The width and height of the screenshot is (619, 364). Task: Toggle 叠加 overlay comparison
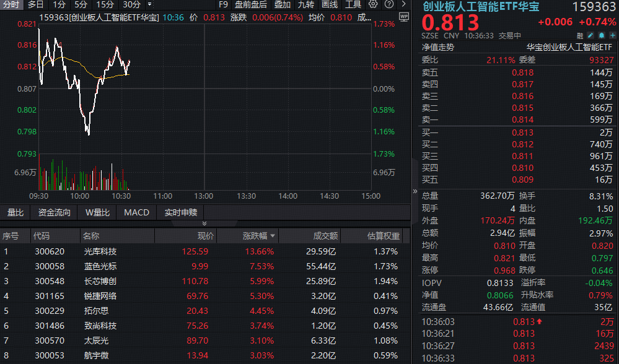point(282,4)
